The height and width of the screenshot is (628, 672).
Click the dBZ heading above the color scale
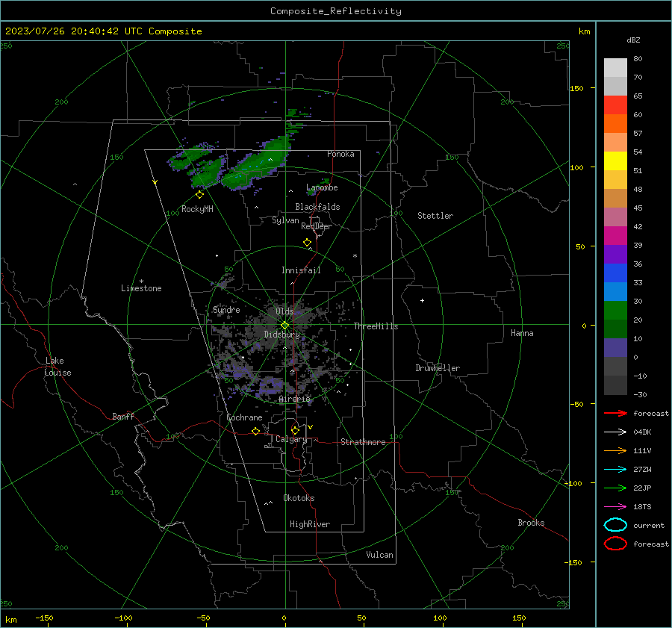(x=633, y=40)
